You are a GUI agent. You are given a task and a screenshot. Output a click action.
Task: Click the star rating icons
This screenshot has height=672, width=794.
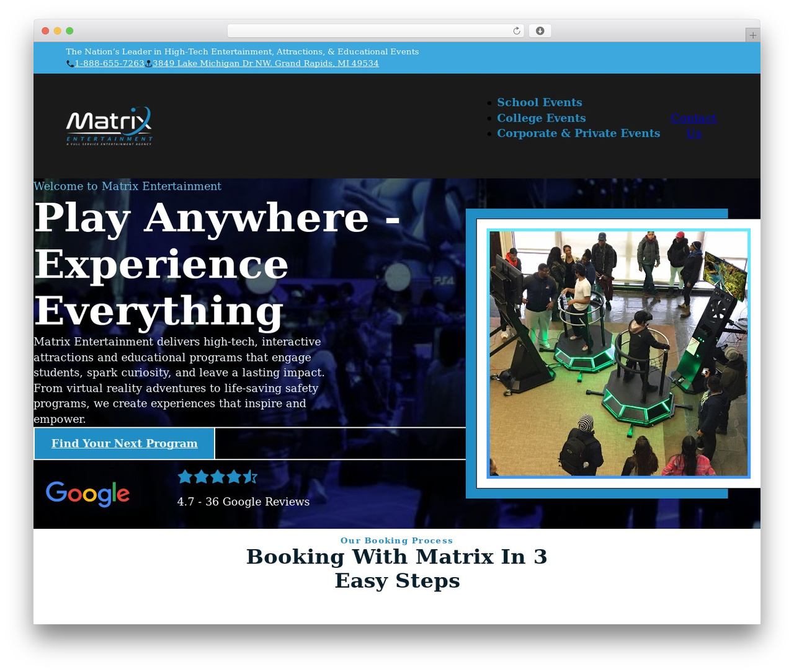click(217, 477)
